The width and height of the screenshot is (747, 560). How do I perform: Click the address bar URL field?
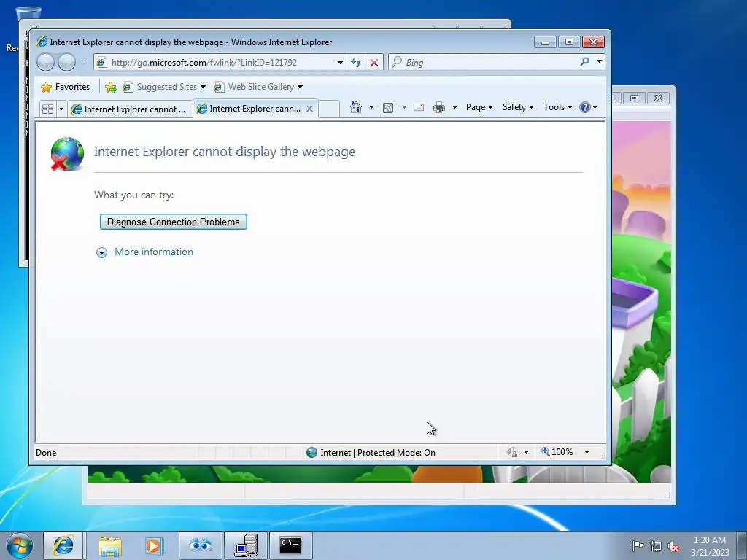click(x=214, y=63)
